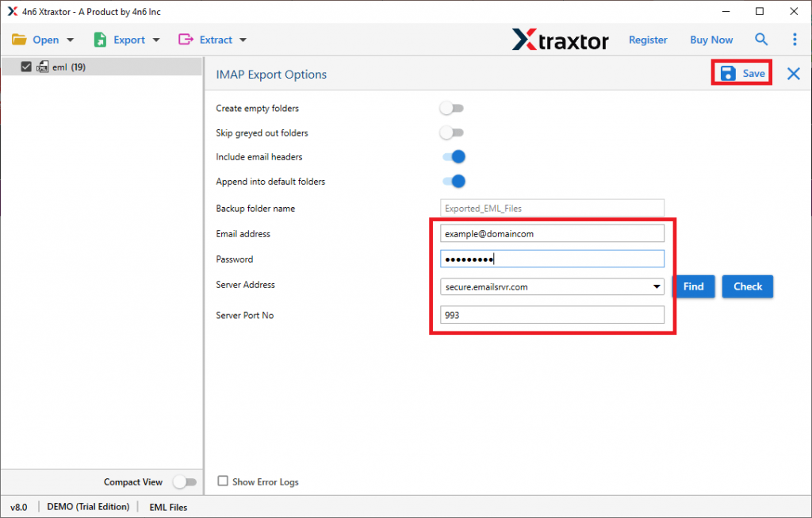This screenshot has height=518, width=812.
Task: Open the Register menu item
Action: pyautogui.click(x=648, y=40)
